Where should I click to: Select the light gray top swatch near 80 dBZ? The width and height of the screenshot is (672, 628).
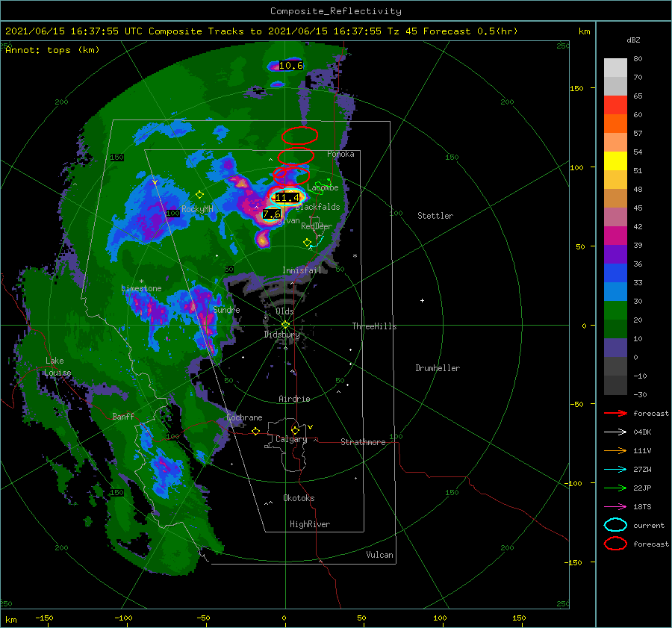pyautogui.click(x=615, y=68)
